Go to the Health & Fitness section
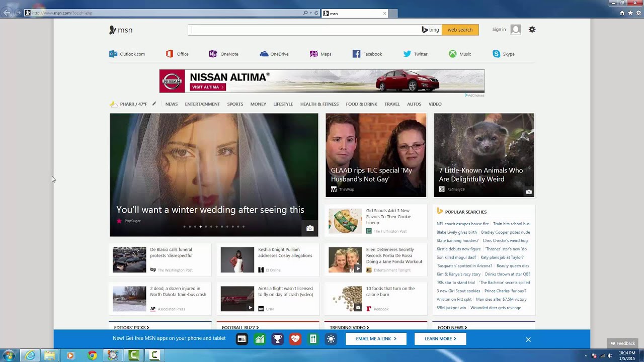The width and height of the screenshot is (644, 362). coord(319,104)
